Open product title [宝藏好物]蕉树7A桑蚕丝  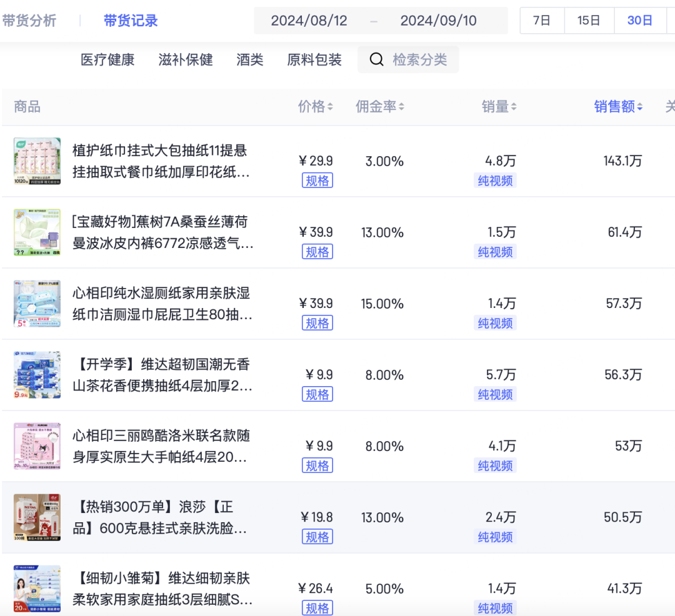(x=162, y=232)
